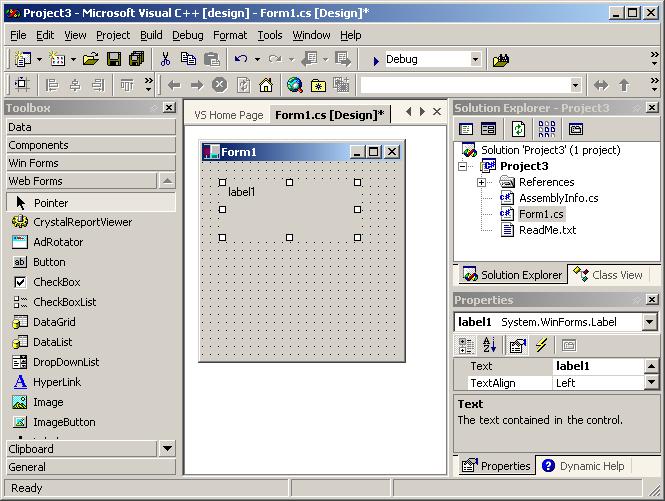Click Show All Files icon in Solution Explorer
The image size is (665, 501).
[x=547, y=129]
